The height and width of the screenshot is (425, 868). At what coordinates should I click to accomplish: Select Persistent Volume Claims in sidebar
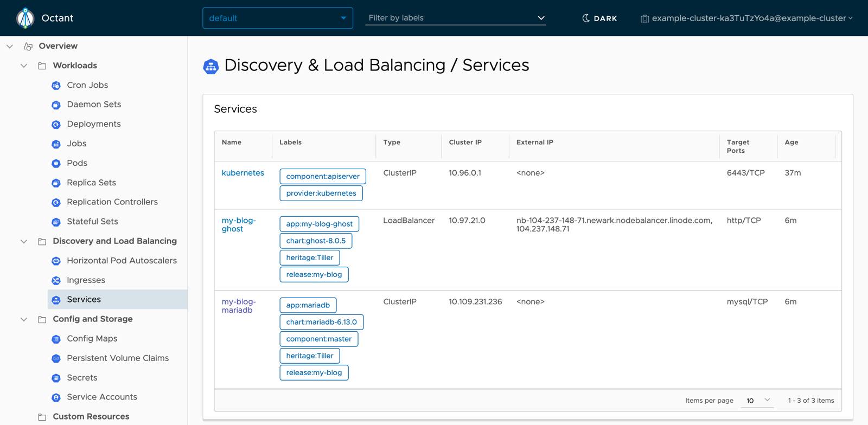tap(118, 358)
